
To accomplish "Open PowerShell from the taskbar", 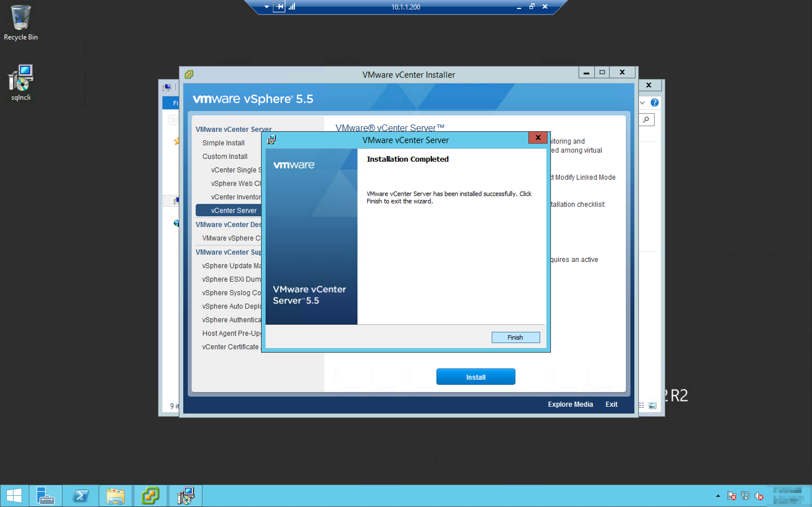I will coord(81,496).
